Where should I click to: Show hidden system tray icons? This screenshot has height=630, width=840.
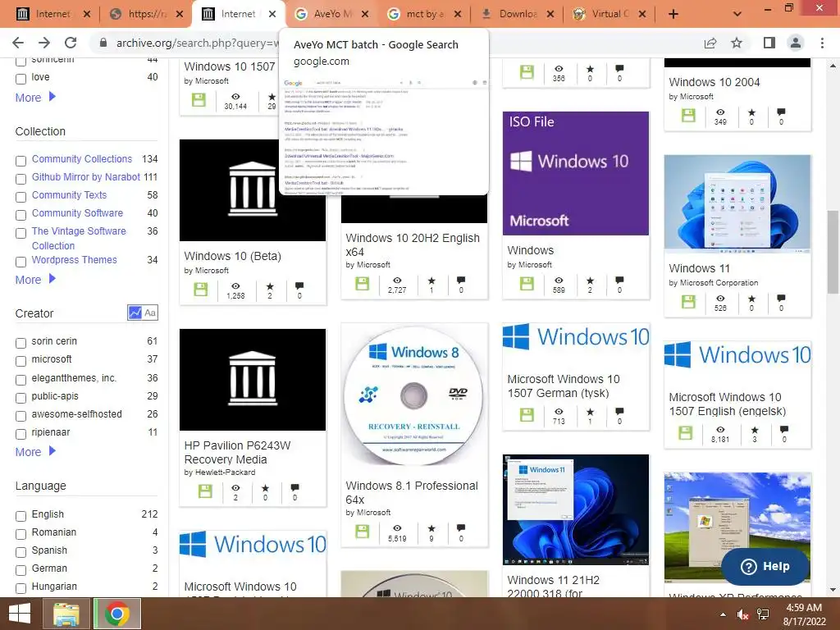pyautogui.click(x=723, y=614)
